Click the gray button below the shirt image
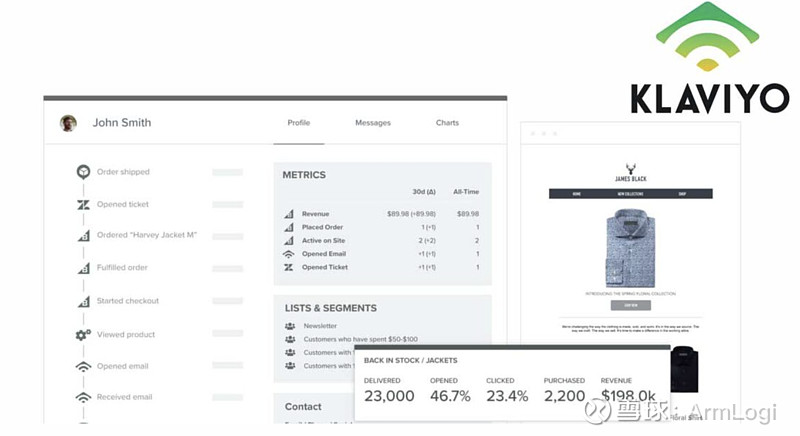Image resolution: width=800 pixels, height=436 pixels. (631, 305)
